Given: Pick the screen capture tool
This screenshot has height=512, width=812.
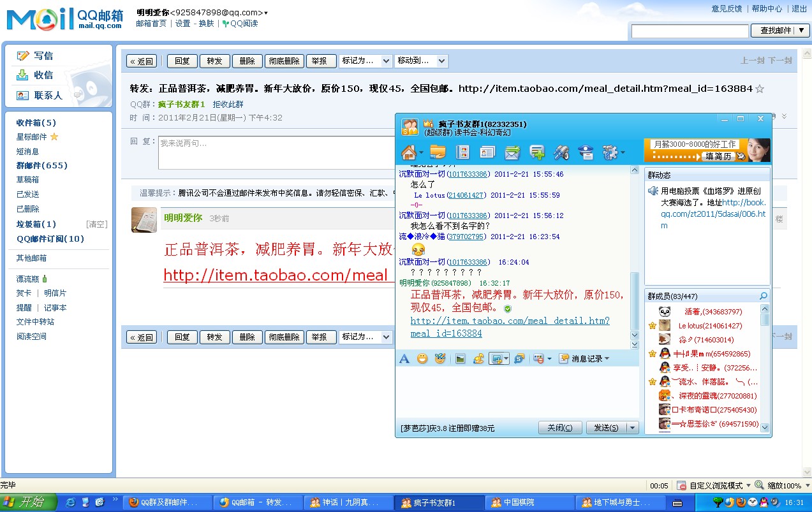Looking at the screenshot, I should 496,358.
